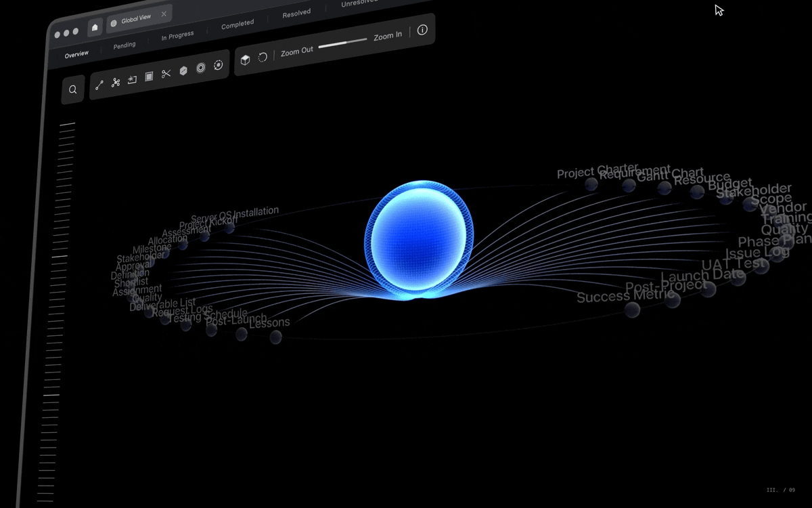This screenshot has width=812, height=508.
Task: Select the Request Logs node
Action: [x=182, y=311]
